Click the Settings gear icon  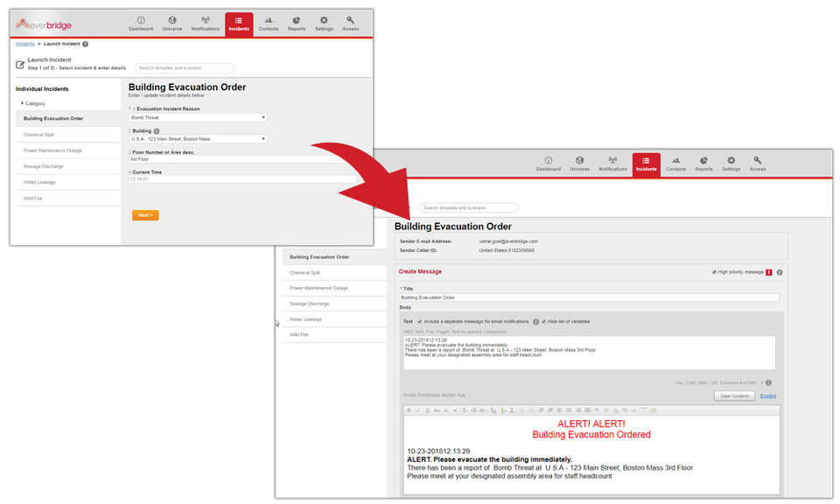(x=324, y=23)
